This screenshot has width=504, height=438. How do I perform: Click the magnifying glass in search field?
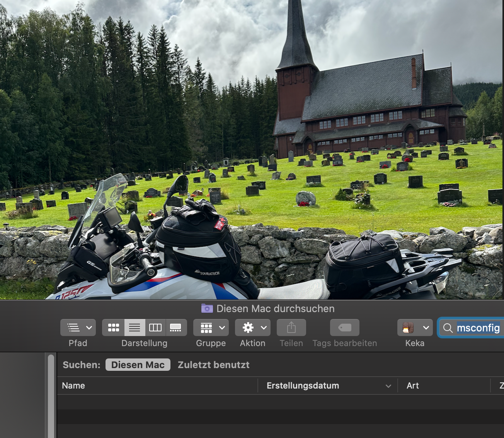point(448,328)
